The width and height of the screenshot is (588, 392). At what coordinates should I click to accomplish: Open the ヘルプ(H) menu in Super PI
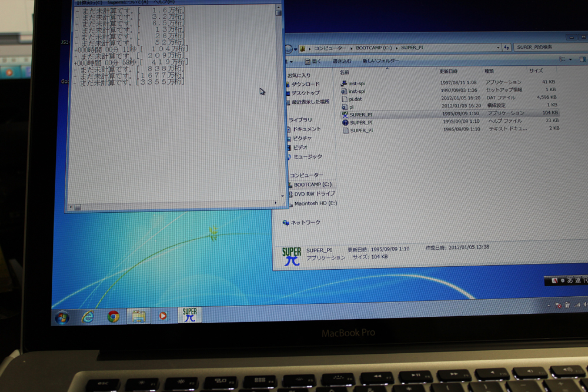(x=164, y=2)
